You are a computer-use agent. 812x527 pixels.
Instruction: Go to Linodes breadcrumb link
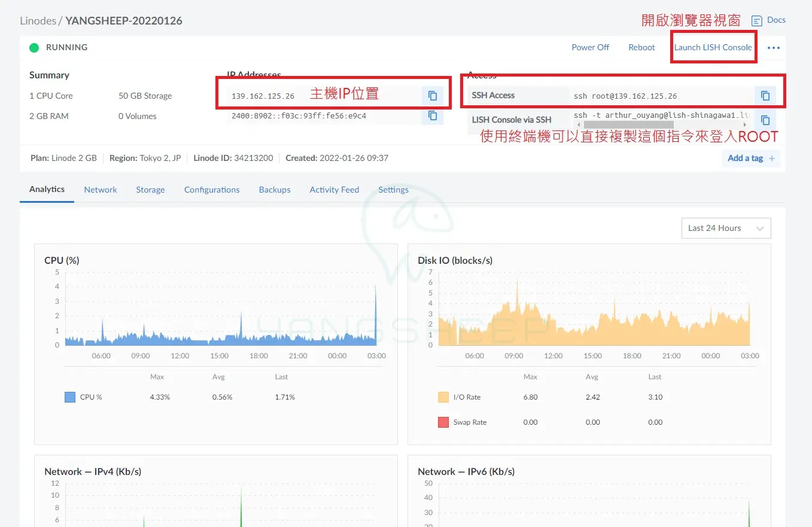coord(38,21)
